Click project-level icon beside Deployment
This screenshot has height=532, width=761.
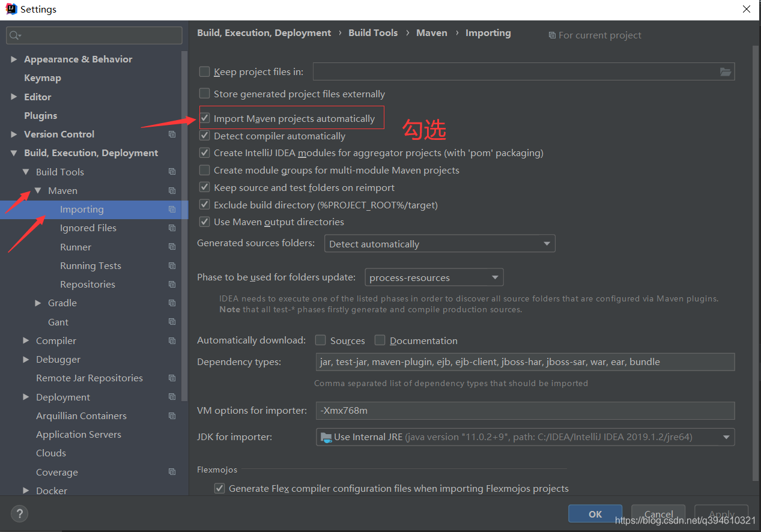[172, 397]
